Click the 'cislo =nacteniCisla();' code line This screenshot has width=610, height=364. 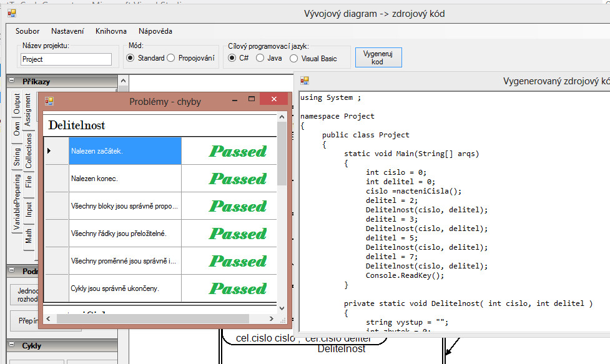pyautogui.click(x=413, y=191)
